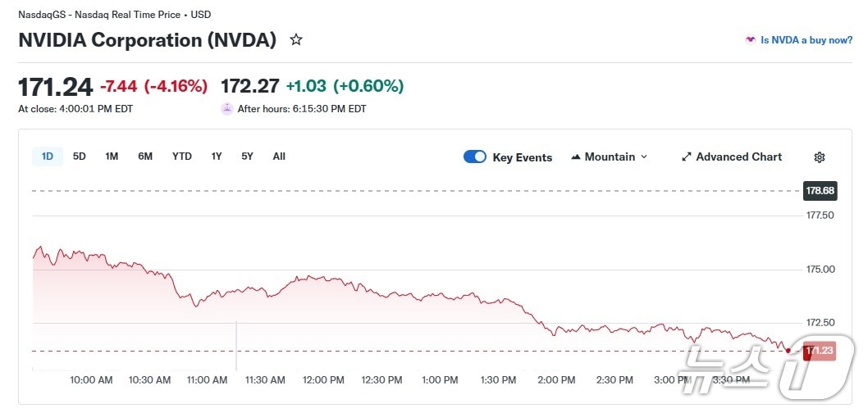This screenshot has width=868, height=413.
Task: Select the 5Y chart range
Action: [247, 157]
